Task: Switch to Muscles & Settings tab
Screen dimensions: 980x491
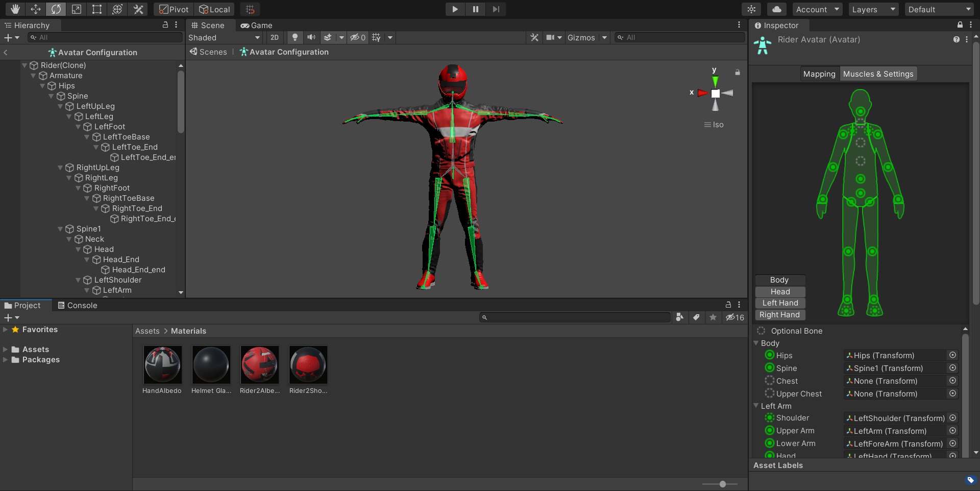Action: [x=878, y=74]
